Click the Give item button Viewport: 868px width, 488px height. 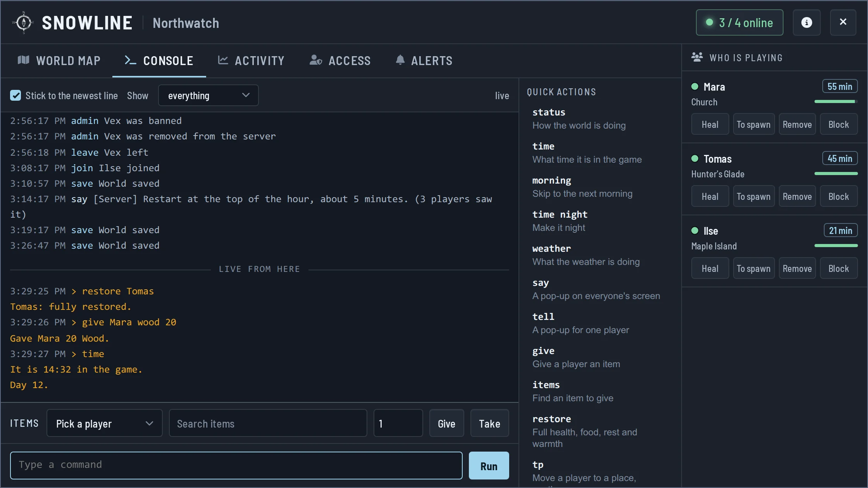(x=446, y=423)
